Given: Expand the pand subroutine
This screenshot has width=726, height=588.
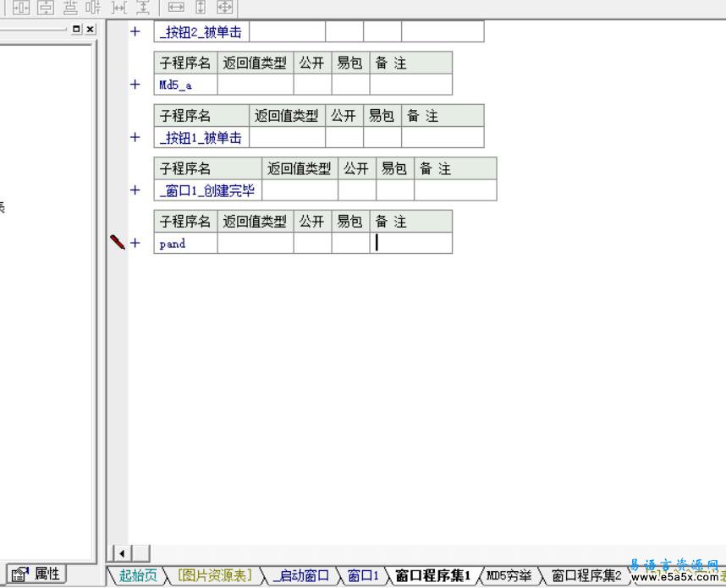Looking at the screenshot, I should (135, 243).
